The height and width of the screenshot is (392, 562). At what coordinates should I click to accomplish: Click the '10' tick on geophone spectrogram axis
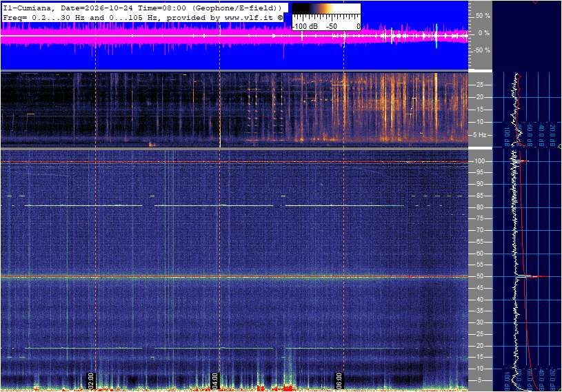[479, 122]
